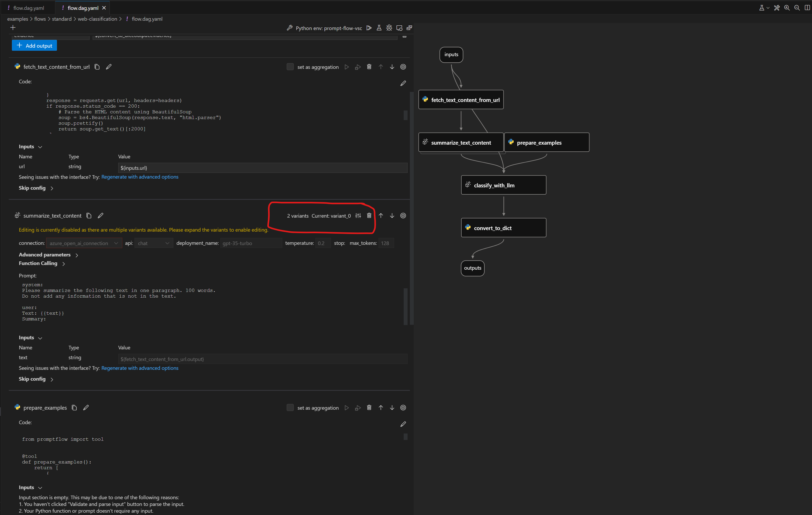The image size is (812, 515).
Task: Select classify_with_llm node in graph
Action: [x=503, y=185]
